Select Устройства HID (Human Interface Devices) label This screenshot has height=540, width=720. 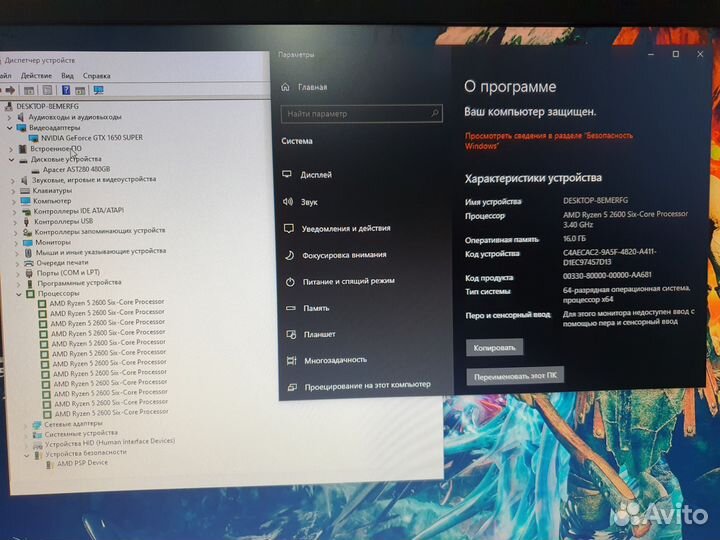pos(110,443)
